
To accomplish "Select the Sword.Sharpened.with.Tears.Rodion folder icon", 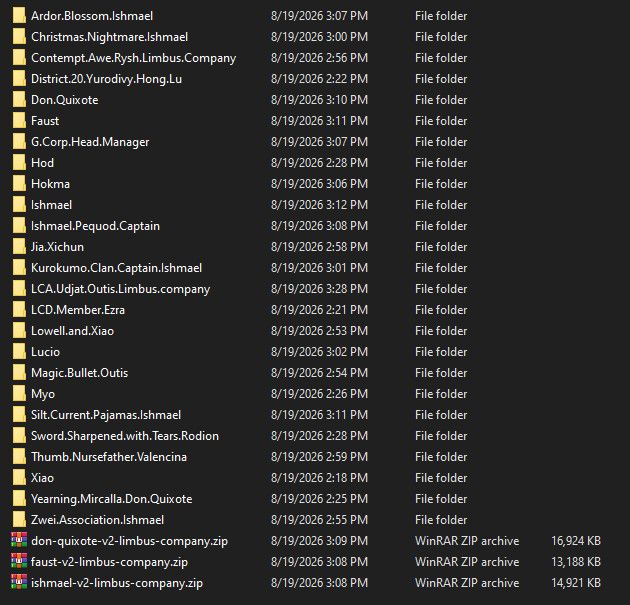I will pos(19,435).
